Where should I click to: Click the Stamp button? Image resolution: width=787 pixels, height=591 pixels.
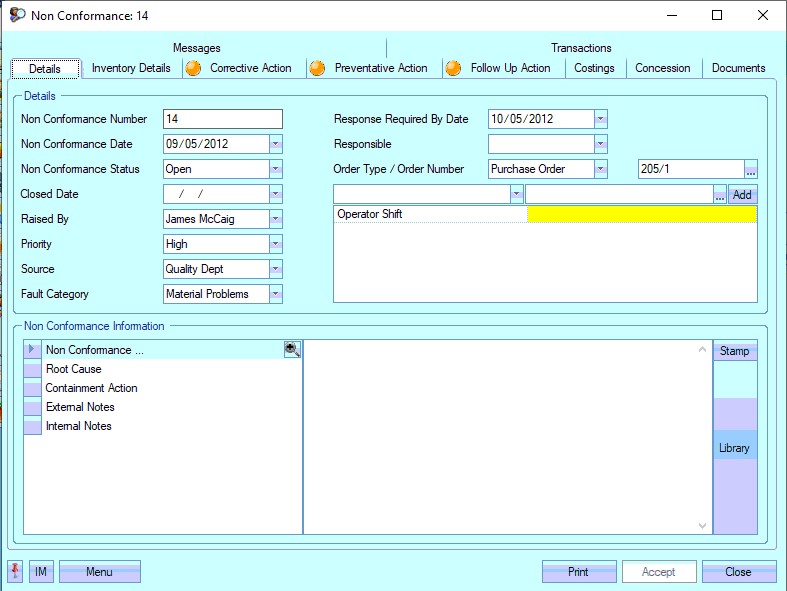(x=734, y=351)
